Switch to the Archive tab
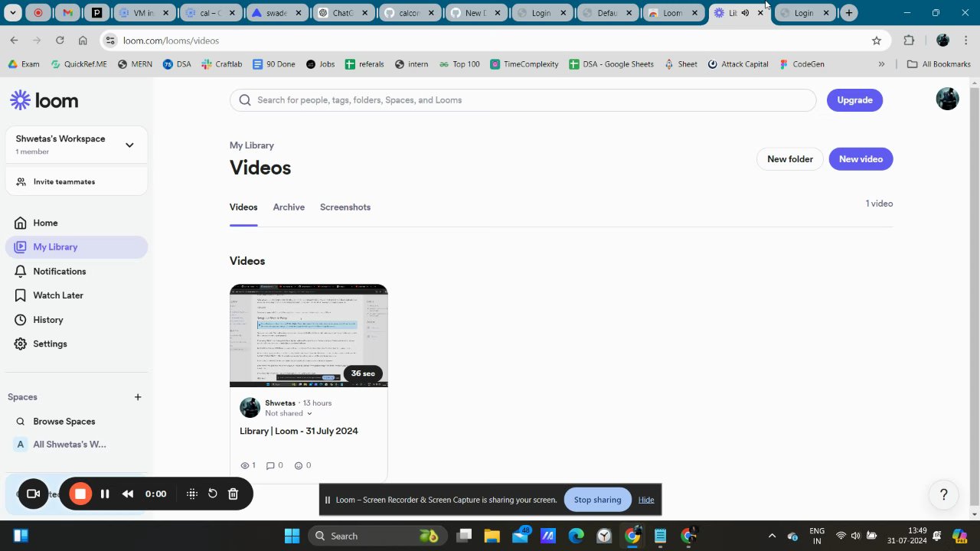This screenshot has height=551, width=980. [x=289, y=207]
